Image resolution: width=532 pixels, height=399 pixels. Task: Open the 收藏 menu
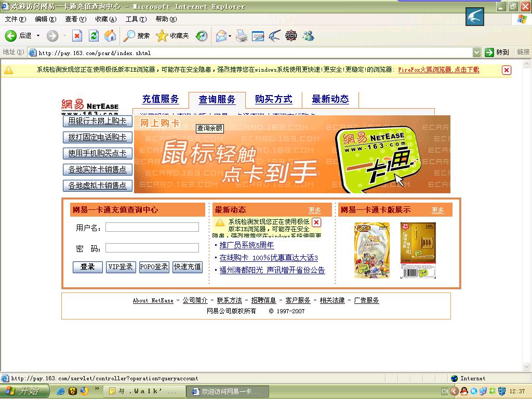coord(106,19)
